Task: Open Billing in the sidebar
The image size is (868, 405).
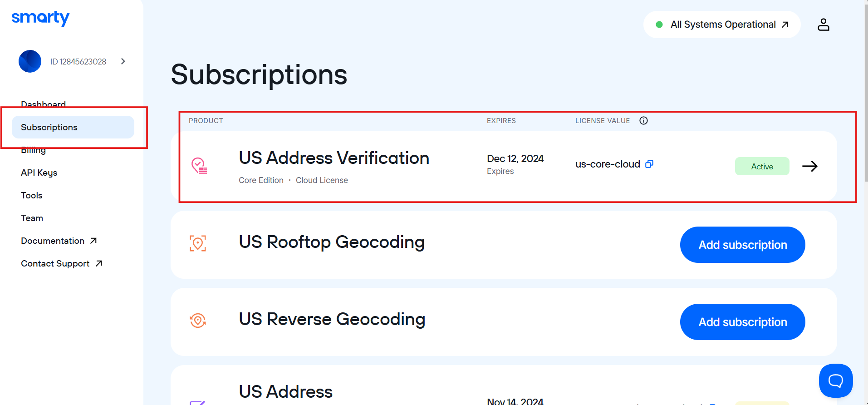Action: pyautogui.click(x=33, y=150)
